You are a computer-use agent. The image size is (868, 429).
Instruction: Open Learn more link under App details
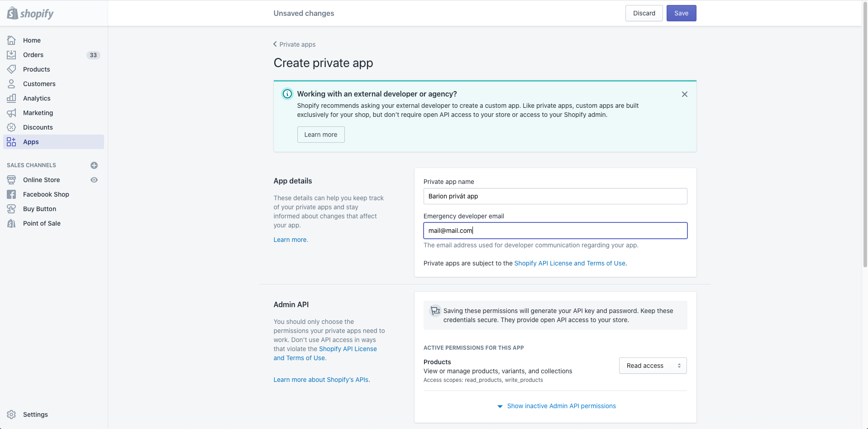[290, 240]
